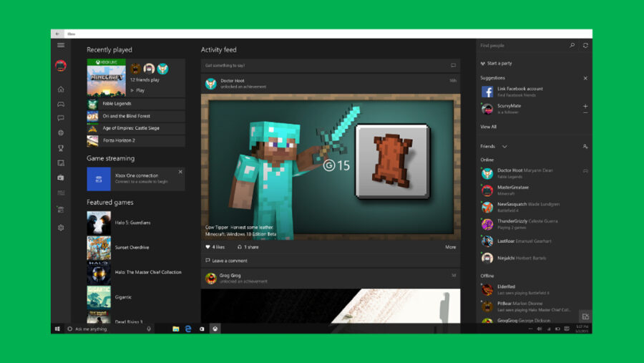
Task: Select Age of Empires: Castle Siege
Action: (135, 128)
